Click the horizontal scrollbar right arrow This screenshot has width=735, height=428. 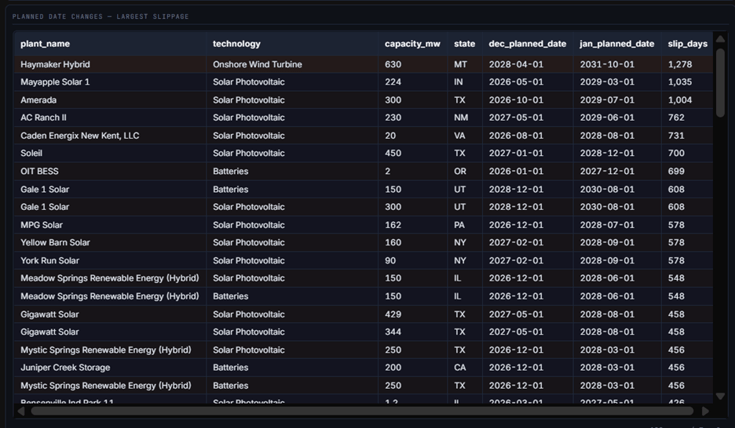click(706, 410)
